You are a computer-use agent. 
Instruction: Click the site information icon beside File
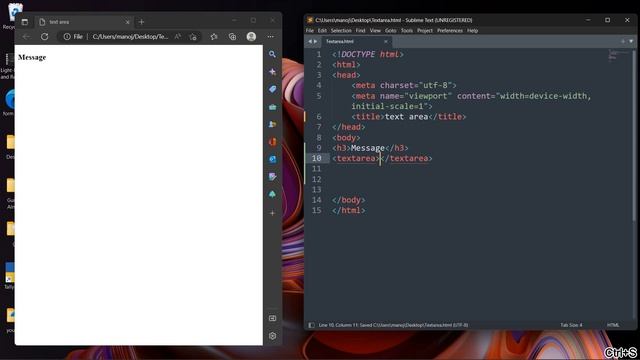[67, 37]
